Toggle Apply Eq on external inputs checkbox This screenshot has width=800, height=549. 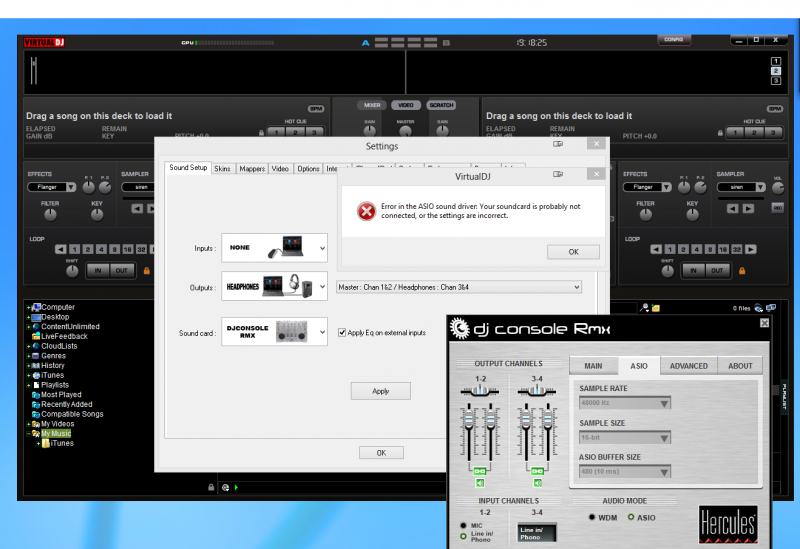point(342,333)
